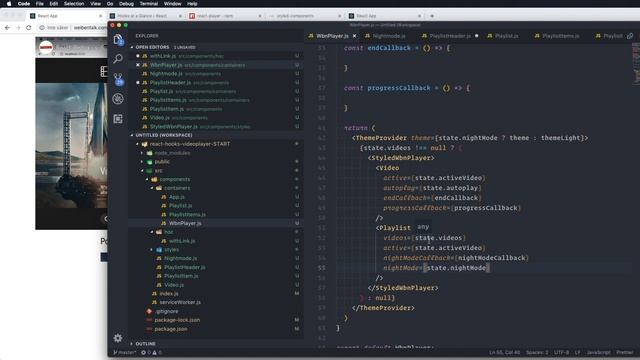
Task: Open the View menu
Action: [96, 4]
